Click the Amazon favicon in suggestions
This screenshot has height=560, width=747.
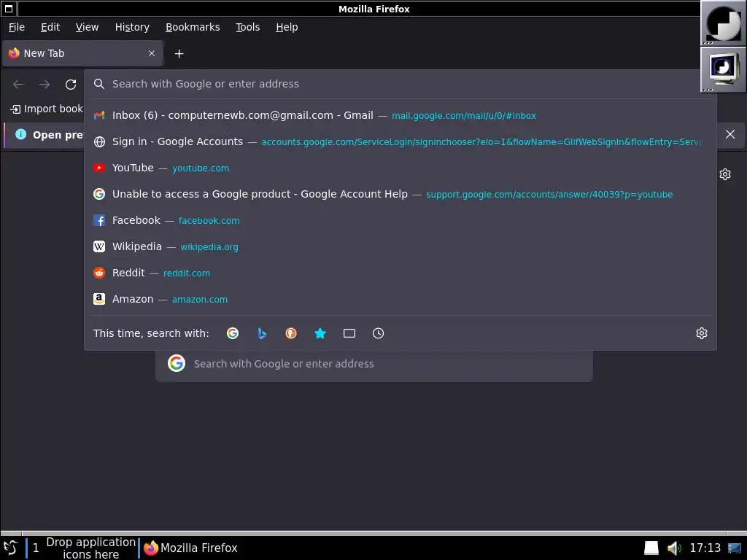pyautogui.click(x=99, y=298)
